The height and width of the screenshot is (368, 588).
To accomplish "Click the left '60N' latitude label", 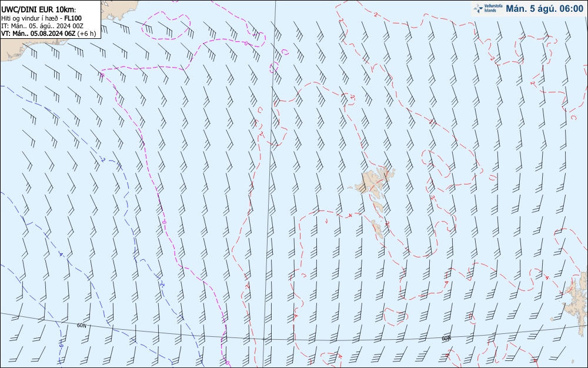I will 81,326.
